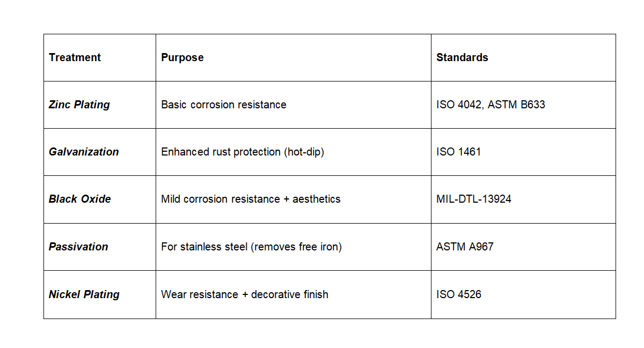Image resolution: width=644 pixels, height=348 pixels.
Task: Click the ISO 4526 standard cell
Action: tap(523, 294)
